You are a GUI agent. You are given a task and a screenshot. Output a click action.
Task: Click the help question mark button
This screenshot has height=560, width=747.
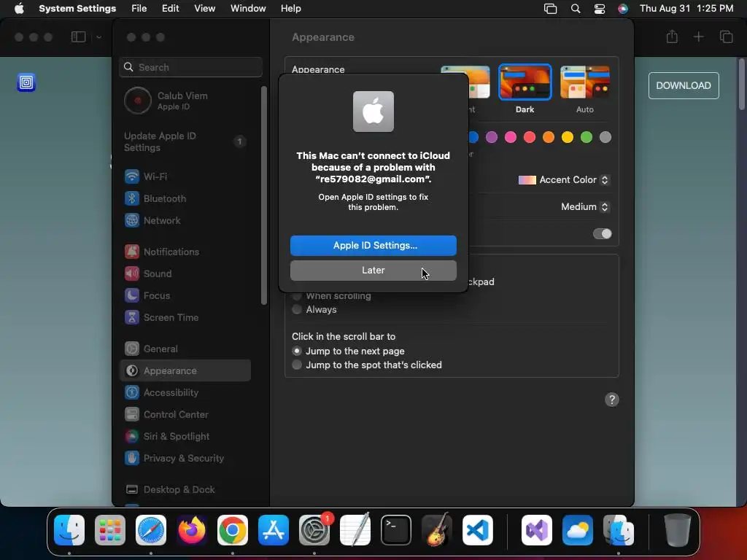(x=612, y=400)
